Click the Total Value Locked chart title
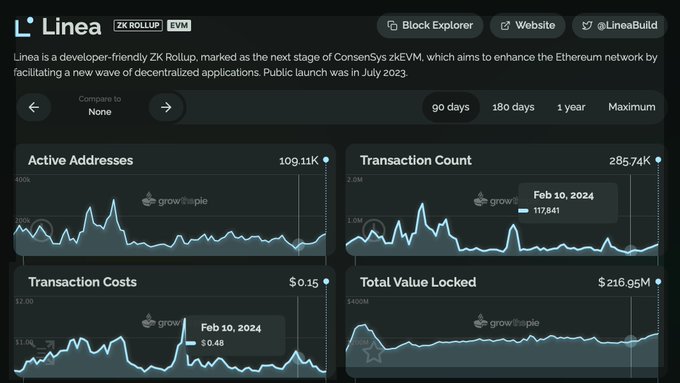Image resolution: width=680 pixels, height=383 pixels. [418, 282]
